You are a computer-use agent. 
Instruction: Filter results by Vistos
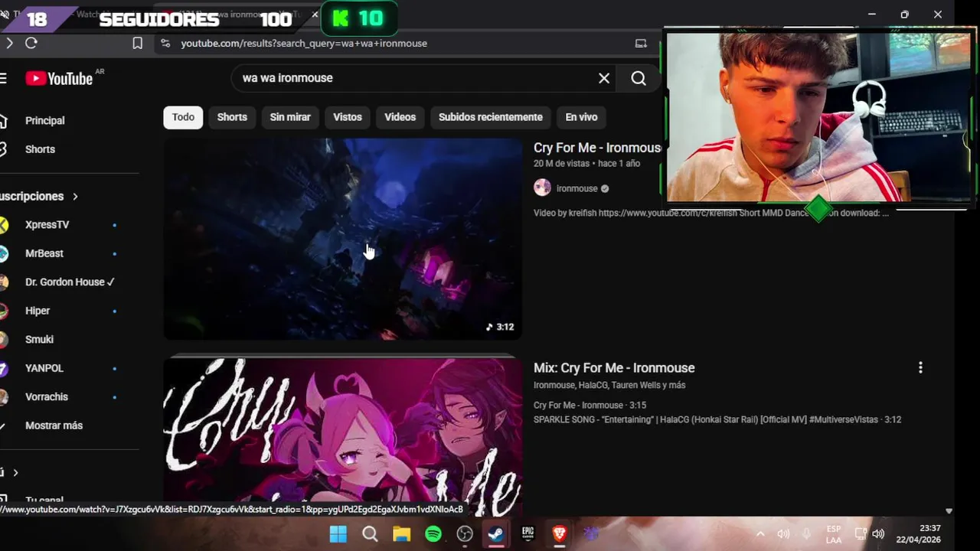(x=348, y=117)
